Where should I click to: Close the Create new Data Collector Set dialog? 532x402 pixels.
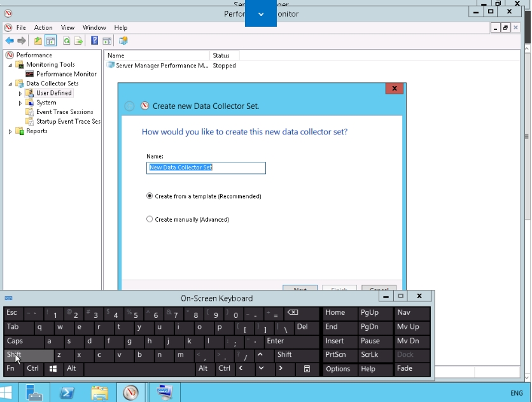click(395, 89)
